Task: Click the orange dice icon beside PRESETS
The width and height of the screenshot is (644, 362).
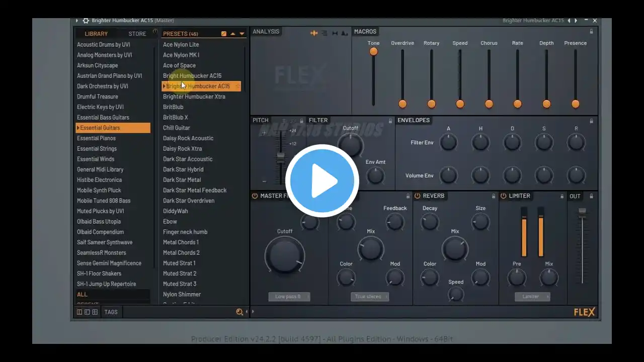Action: click(x=224, y=34)
